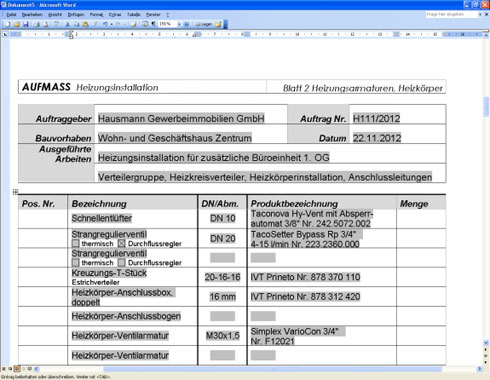Screen dimensions: 490x380
Task: Open the Einfügen menu
Action: click(x=76, y=15)
